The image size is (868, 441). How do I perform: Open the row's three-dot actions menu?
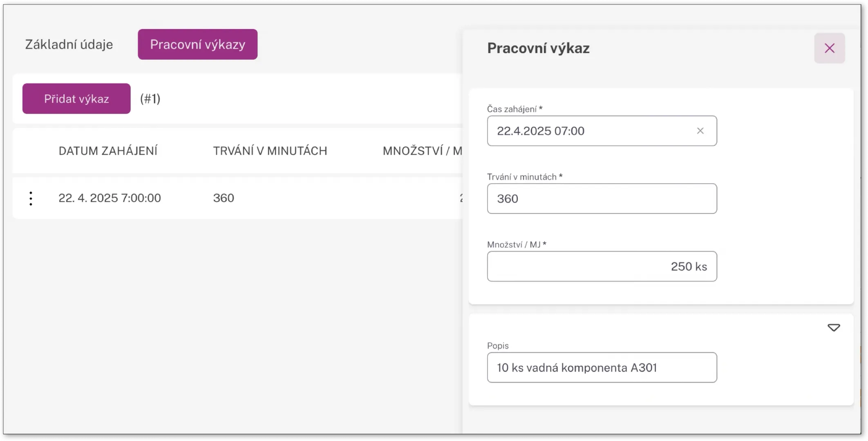click(31, 198)
